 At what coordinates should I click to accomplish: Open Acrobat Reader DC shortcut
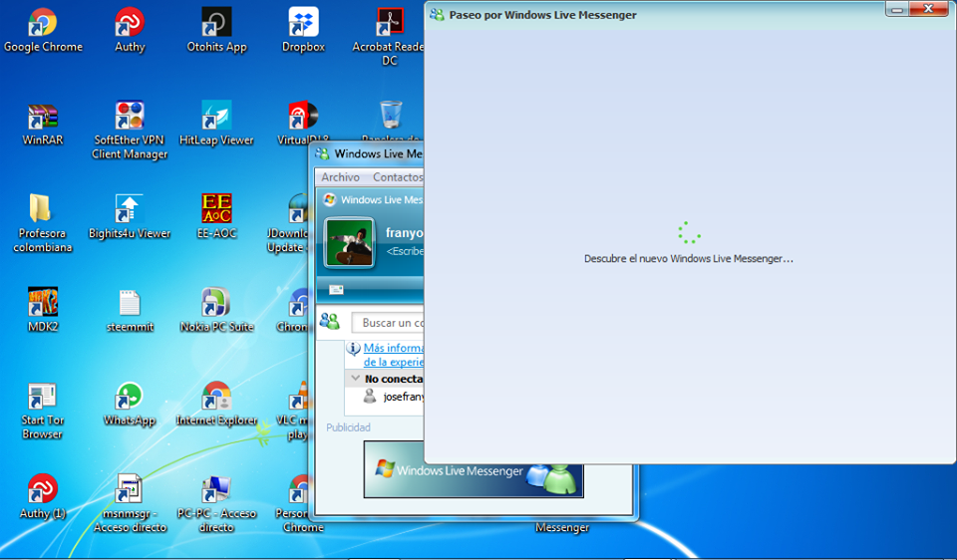(x=390, y=37)
